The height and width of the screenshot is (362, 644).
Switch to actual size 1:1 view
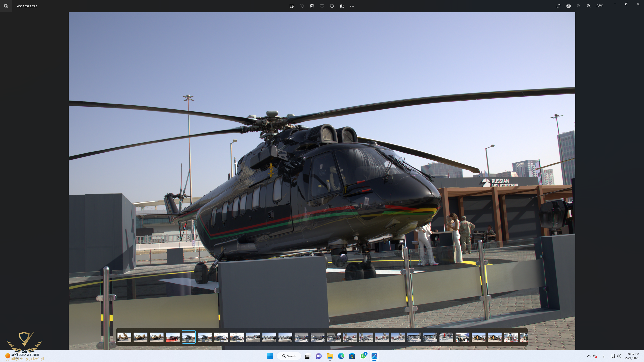[569, 6]
